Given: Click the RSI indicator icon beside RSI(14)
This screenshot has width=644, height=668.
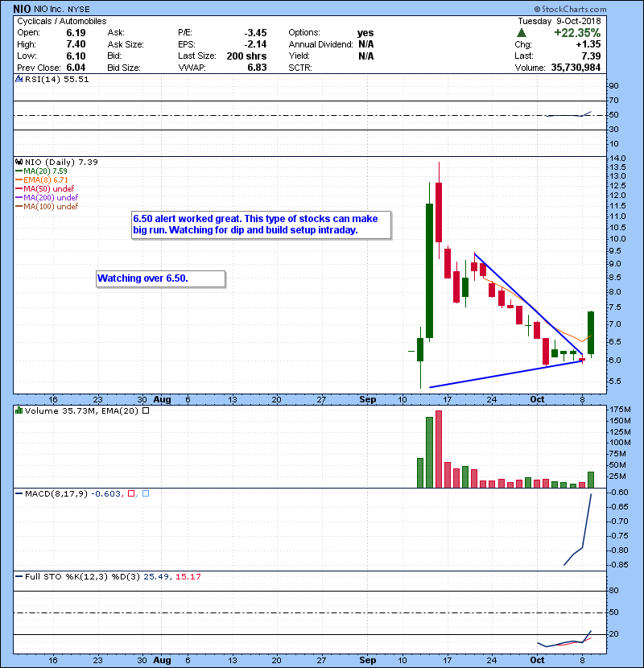Looking at the screenshot, I should click(19, 79).
